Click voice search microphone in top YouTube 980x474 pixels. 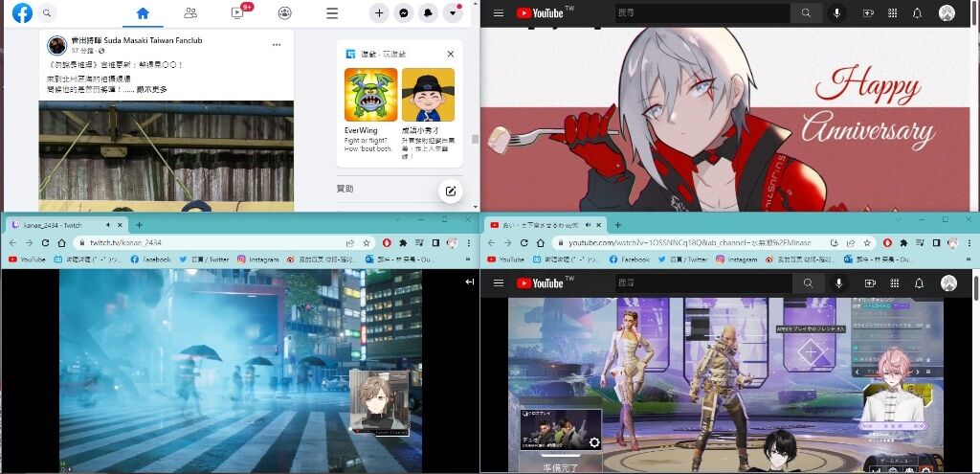coord(836,13)
